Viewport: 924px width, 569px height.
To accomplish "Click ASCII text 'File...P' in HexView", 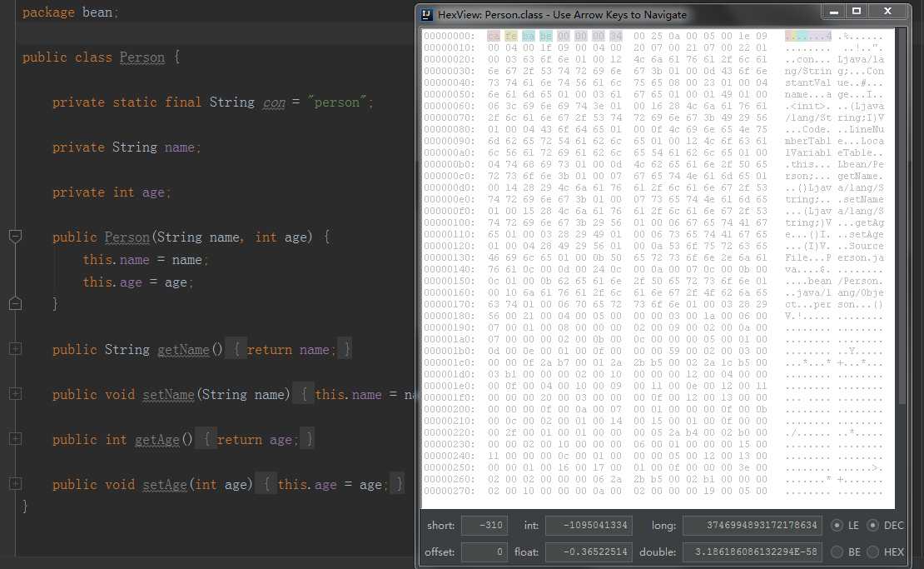I will coord(808,257).
